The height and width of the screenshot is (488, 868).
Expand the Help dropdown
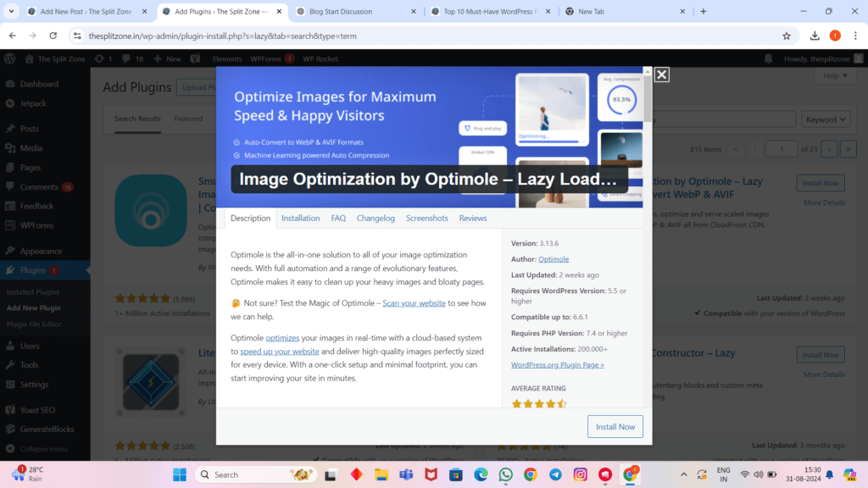click(x=835, y=75)
